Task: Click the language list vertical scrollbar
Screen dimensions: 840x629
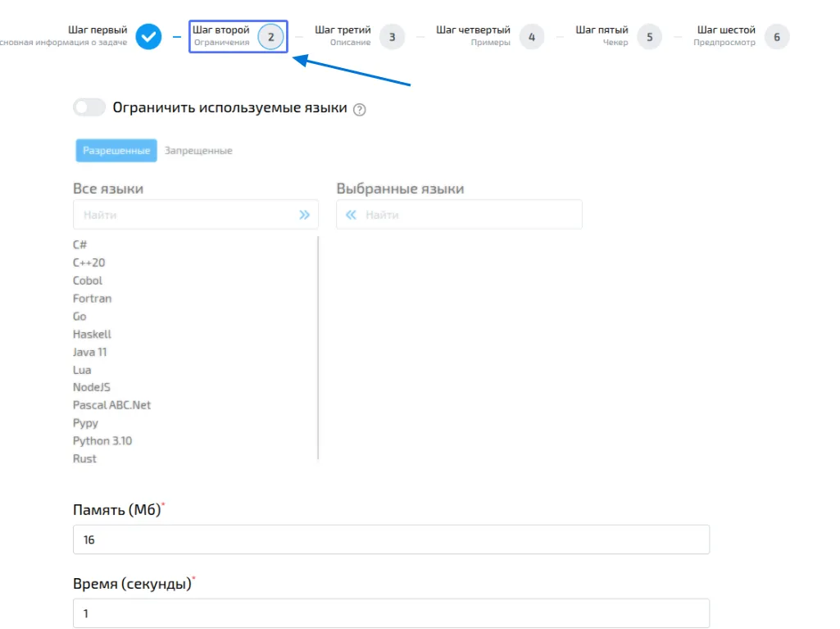Action: point(318,349)
